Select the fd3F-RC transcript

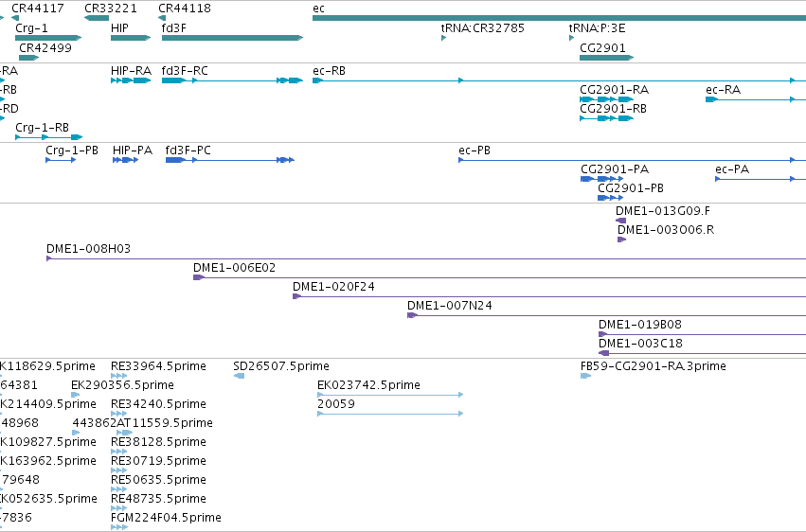click(x=232, y=80)
